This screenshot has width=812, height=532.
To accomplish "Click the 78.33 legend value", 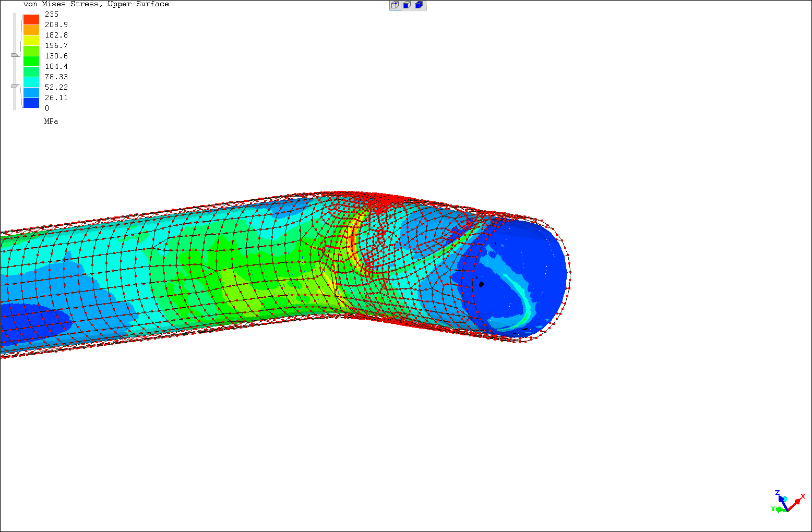I will click(x=56, y=77).
